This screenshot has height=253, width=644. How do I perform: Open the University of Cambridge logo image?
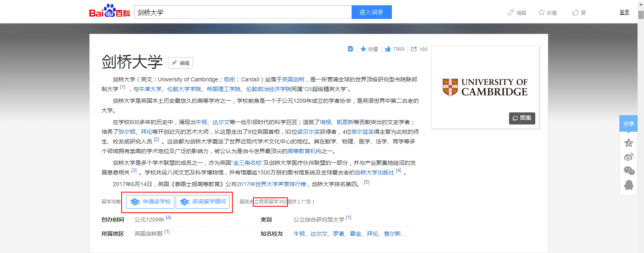tap(485, 87)
